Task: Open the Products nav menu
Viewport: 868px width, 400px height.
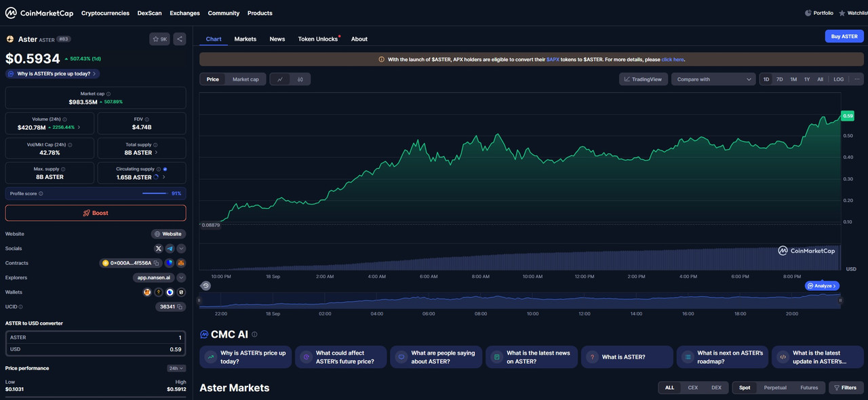Action: 260,13
